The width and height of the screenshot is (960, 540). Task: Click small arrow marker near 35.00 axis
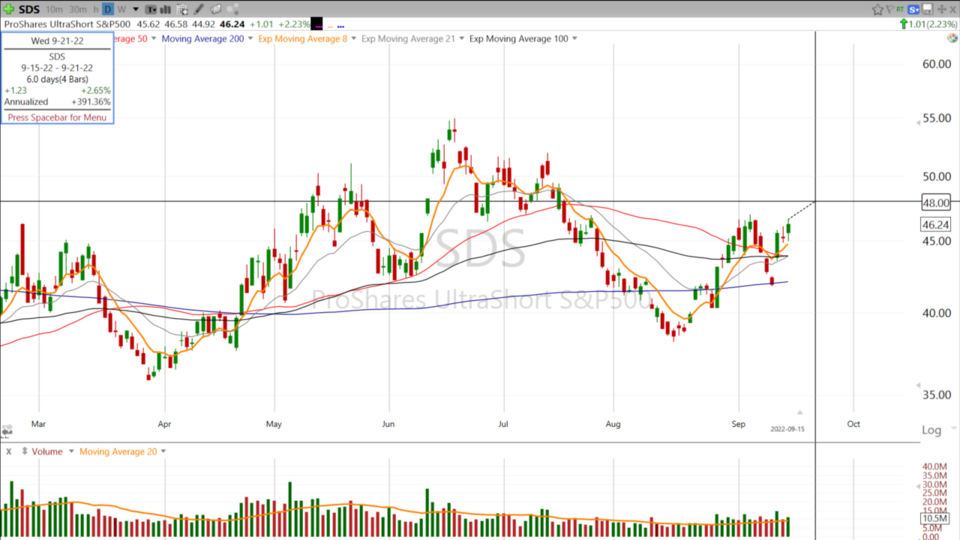[918, 385]
